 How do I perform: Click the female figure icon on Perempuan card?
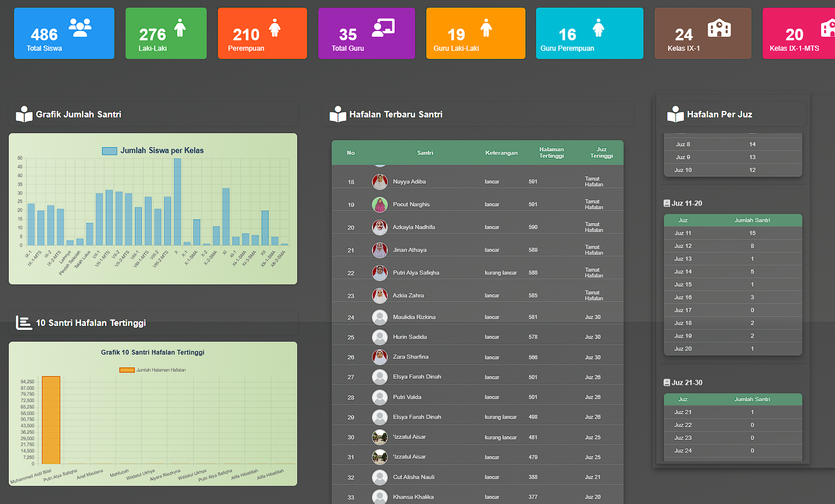(x=274, y=27)
